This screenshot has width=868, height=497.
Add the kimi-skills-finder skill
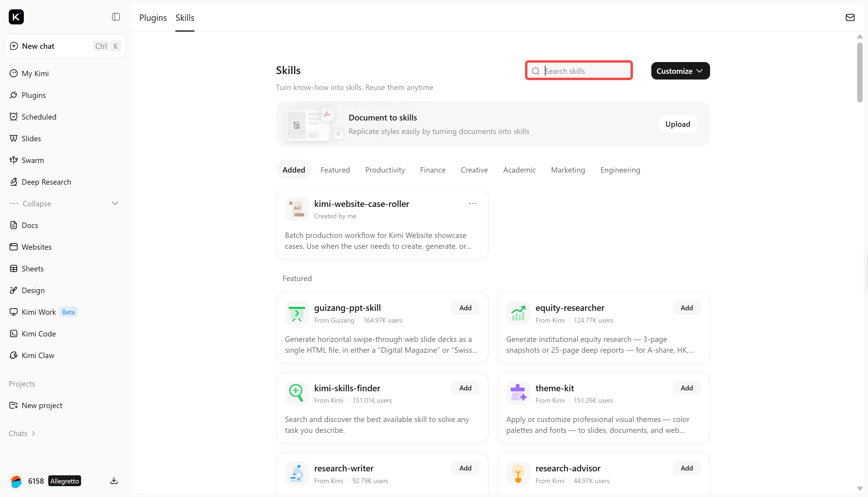pyautogui.click(x=465, y=388)
